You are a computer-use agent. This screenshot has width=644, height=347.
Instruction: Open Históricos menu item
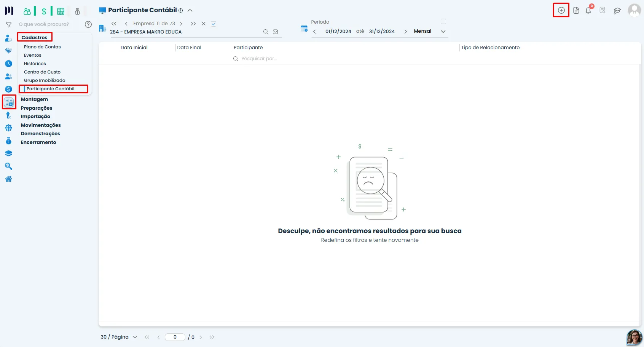[35, 64]
